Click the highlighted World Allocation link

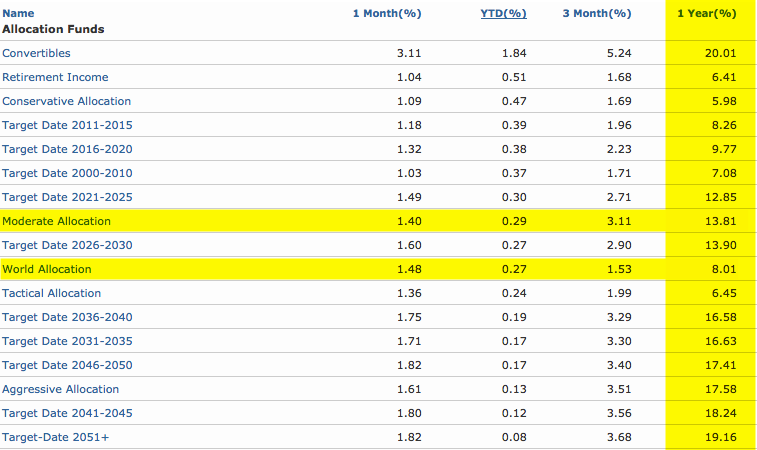click(47, 269)
